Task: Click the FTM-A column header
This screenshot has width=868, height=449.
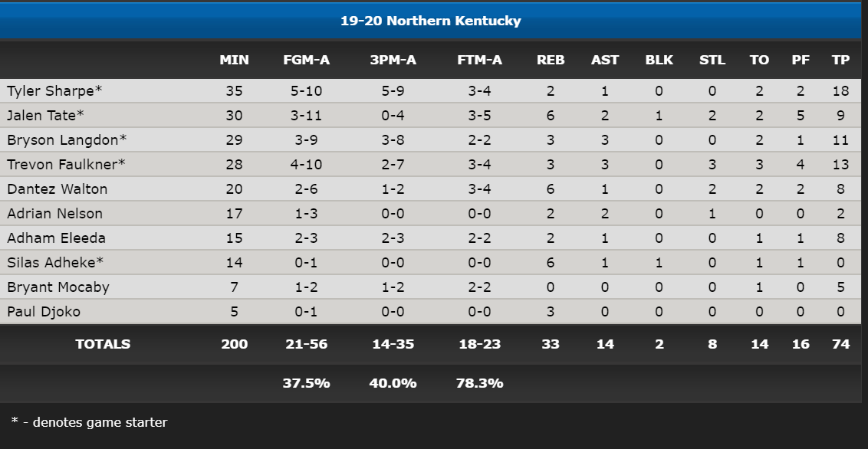Action: pyautogui.click(x=479, y=60)
